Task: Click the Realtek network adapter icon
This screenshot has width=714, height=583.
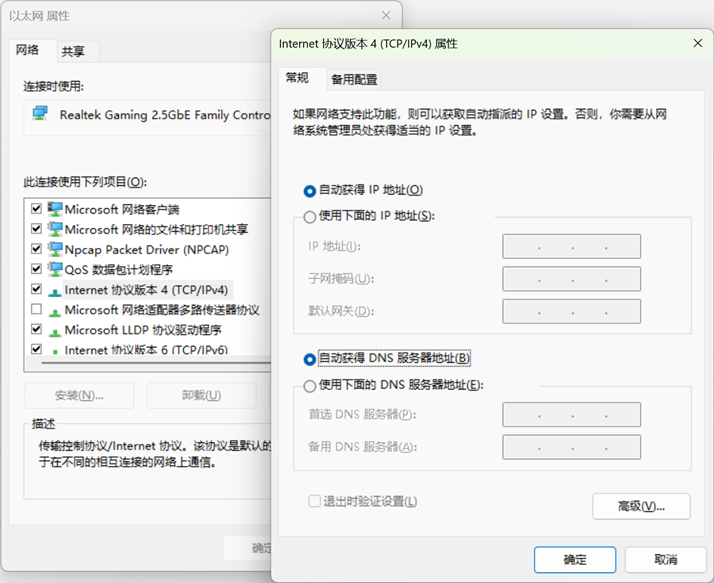Action: tap(40, 115)
